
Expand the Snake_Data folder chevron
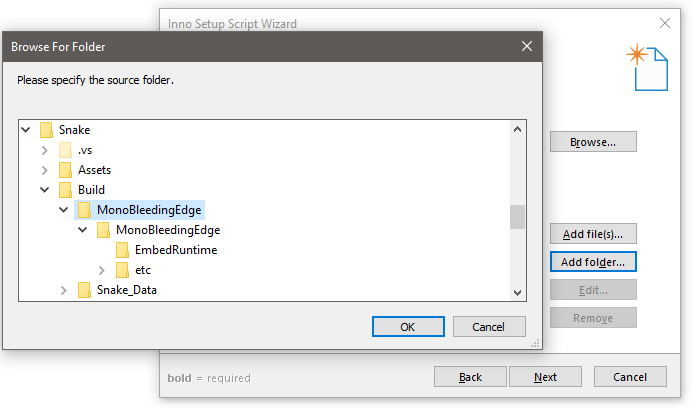tap(64, 290)
